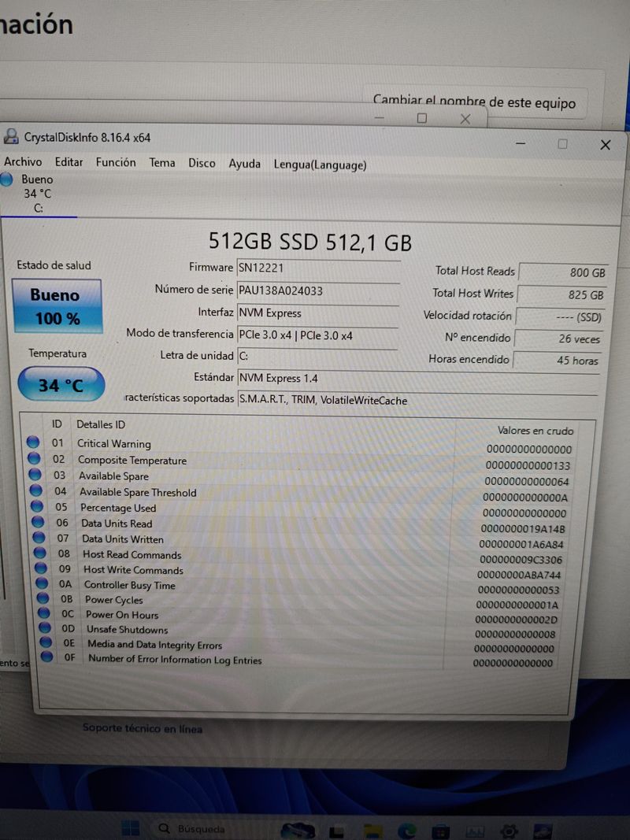The height and width of the screenshot is (840, 630).
Task: Open the Función menu
Action: point(116,162)
